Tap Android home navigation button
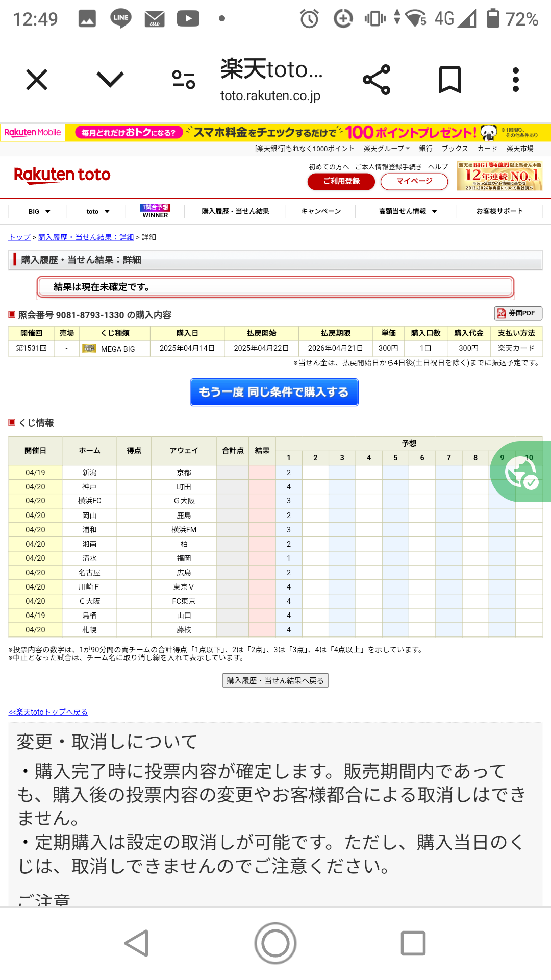 [x=275, y=943]
